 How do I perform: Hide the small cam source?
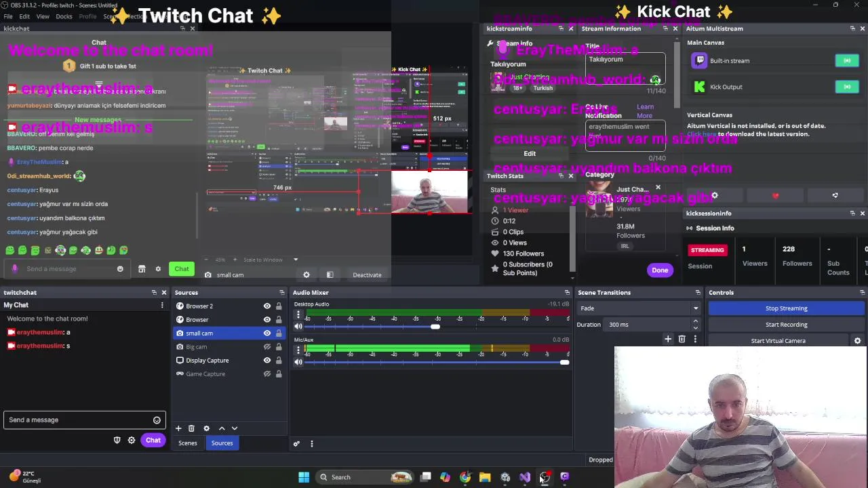(x=267, y=333)
